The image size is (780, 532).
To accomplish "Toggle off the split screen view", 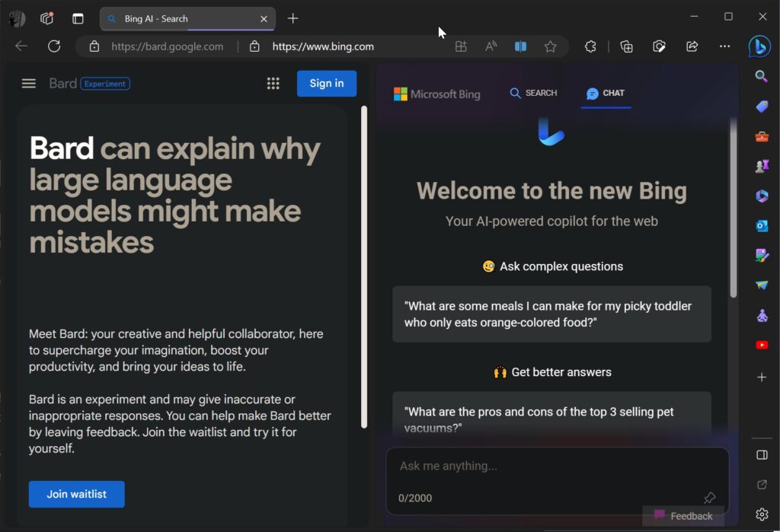I will pos(520,46).
